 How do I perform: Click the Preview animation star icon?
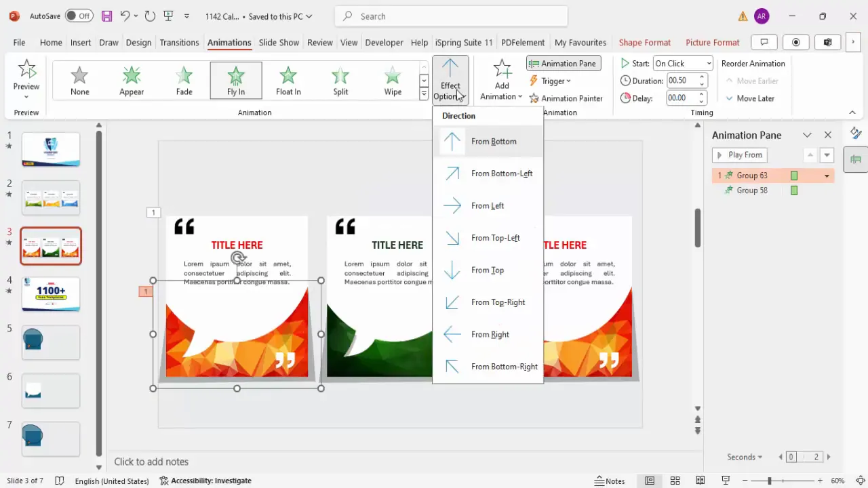[x=26, y=68]
